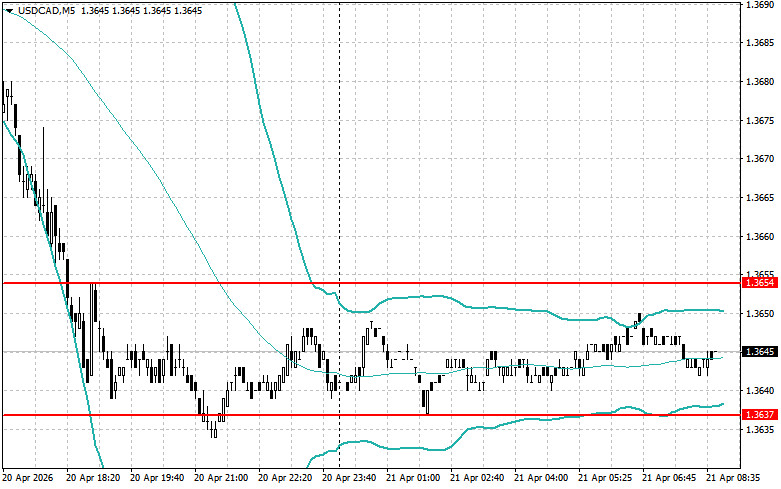The height and width of the screenshot is (489, 781).
Task: Click the black 1.3645 current price tag
Action: [759, 352]
